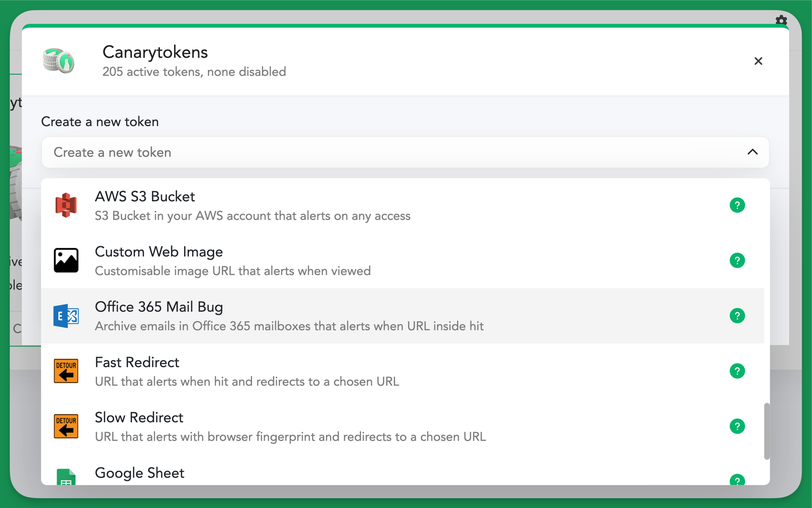
Task: Click 'Customisable image URL that alerts' description
Action: pyautogui.click(x=233, y=271)
